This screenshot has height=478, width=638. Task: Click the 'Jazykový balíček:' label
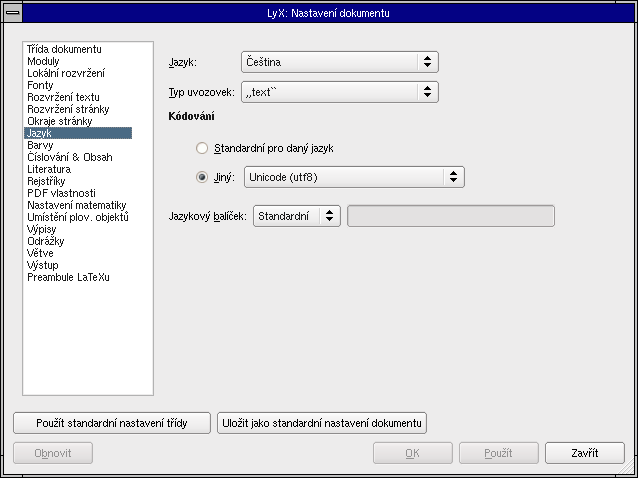tap(208, 216)
